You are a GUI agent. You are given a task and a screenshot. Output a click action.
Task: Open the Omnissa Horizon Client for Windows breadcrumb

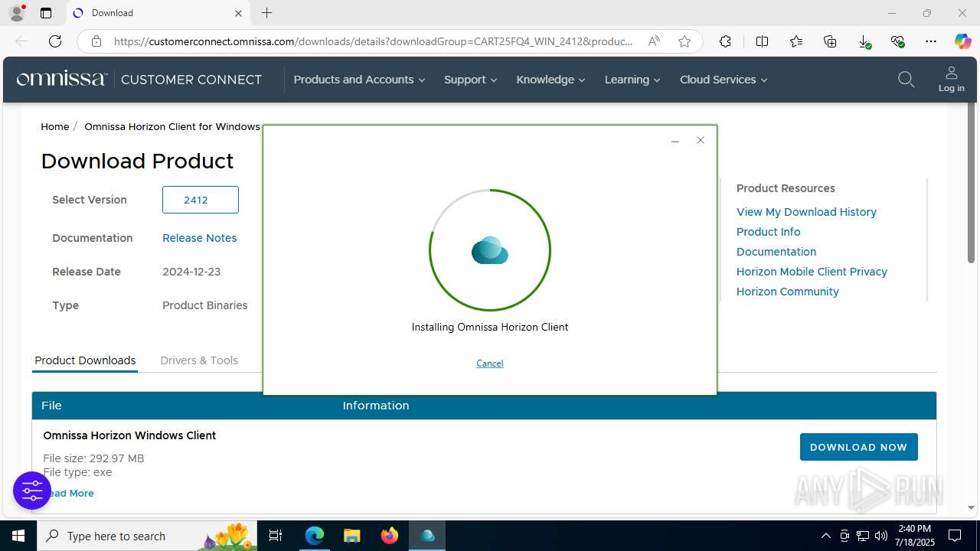pos(172,126)
